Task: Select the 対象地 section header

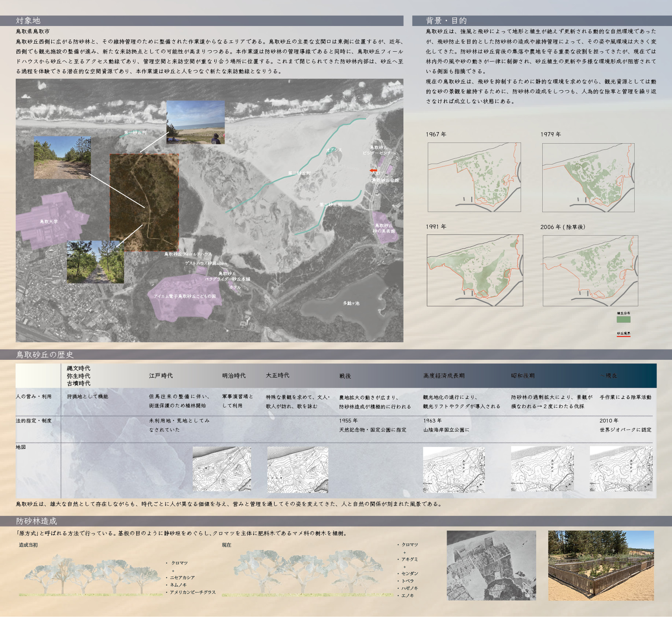Action: click(28, 21)
